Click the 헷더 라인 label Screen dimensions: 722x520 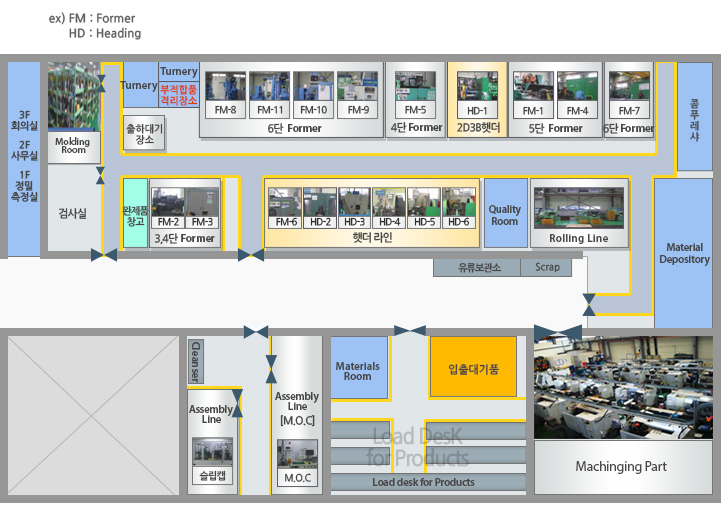click(x=372, y=237)
